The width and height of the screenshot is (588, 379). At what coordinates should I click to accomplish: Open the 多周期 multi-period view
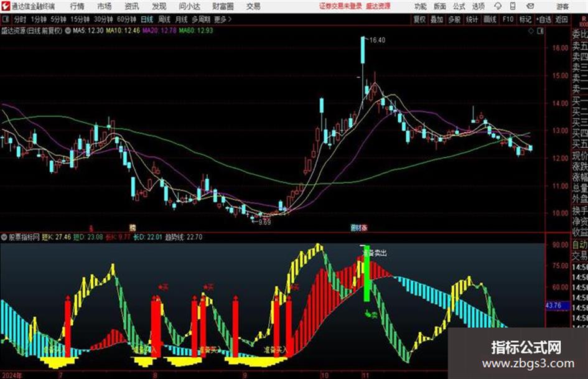(201, 19)
